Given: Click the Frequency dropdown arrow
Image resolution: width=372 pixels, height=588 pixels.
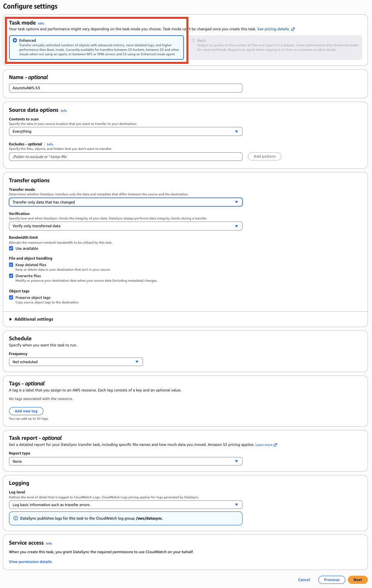Looking at the screenshot, I should click(137, 362).
